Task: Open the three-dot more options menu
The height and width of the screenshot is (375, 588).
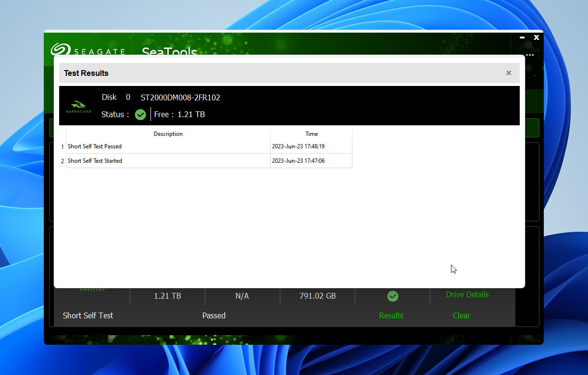Action: 530,55
